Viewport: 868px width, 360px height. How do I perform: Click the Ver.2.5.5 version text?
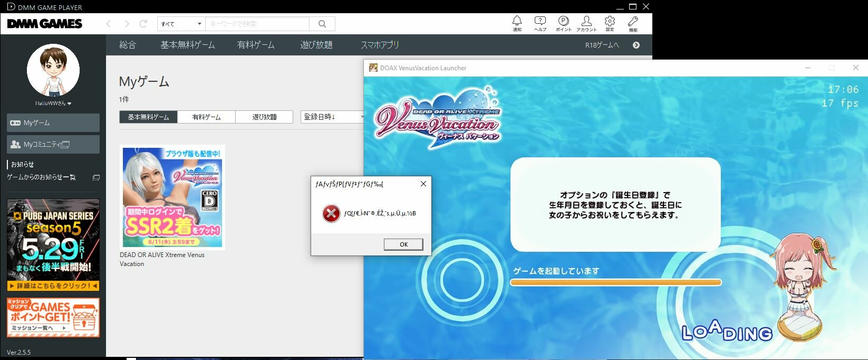19,352
